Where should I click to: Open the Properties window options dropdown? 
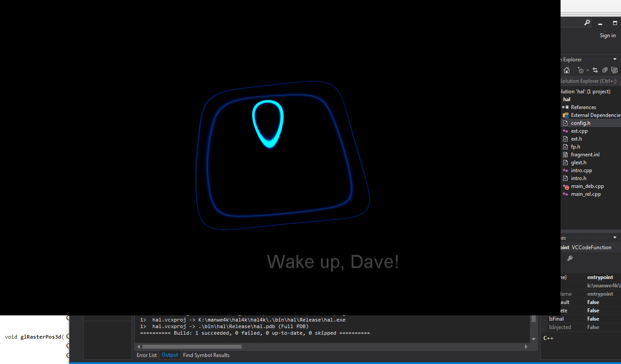tap(615, 237)
